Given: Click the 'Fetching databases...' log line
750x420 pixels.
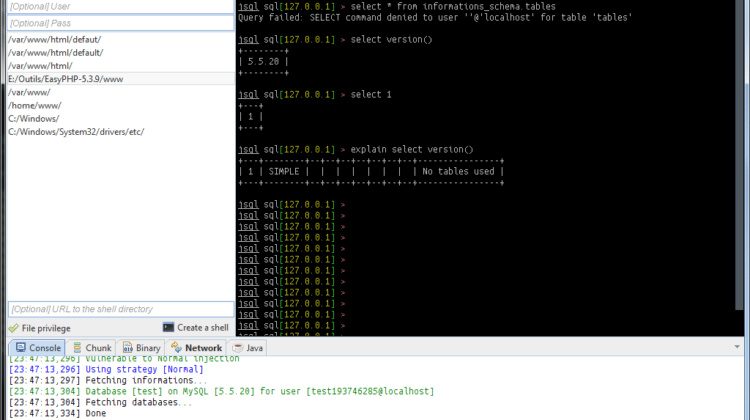Looking at the screenshot, I should pyautogui.click(x=100, y=402).
